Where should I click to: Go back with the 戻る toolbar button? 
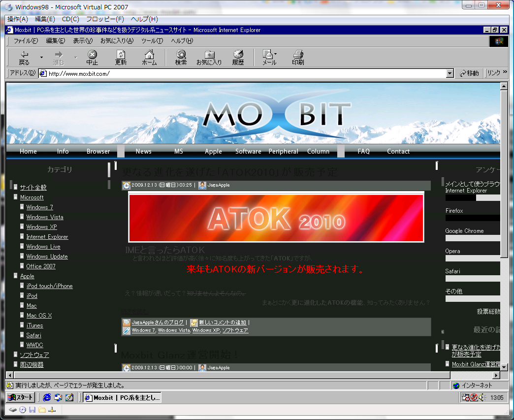[24, 58]
